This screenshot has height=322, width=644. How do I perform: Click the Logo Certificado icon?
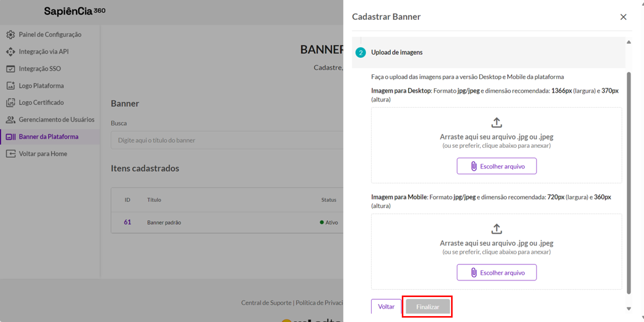pyautogui.click(x=10, y=103)
